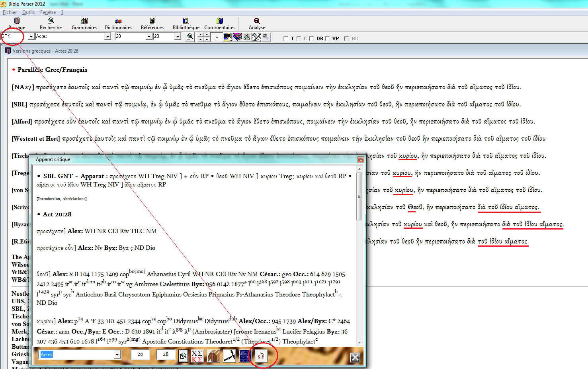The width and height of the screenshot is (588, 369).
Task: Click the lower-right stepper arrow in navigation bar
Action: coord(207,39)
